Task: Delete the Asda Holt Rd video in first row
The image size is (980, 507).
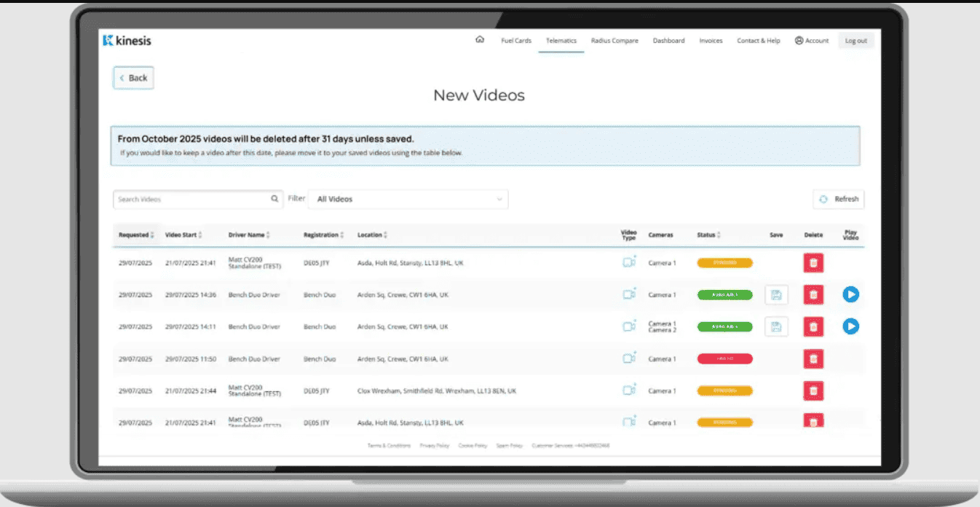Action: [x=813, y=263]
